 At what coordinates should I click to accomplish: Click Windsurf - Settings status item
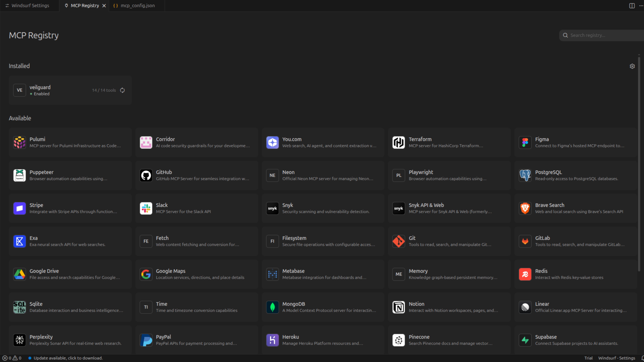click(x=617, y=358)
